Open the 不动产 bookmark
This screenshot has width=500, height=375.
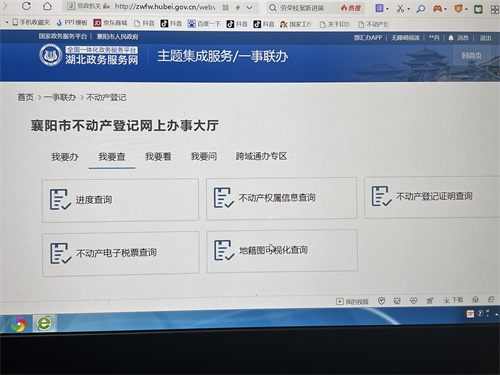(x=373, y=24)
